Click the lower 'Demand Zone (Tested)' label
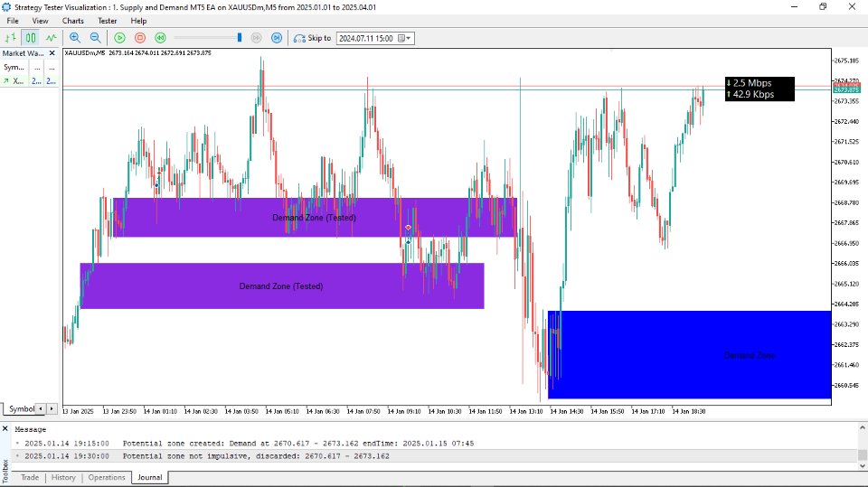The height and width of the screenshot is (487, 868). point(281,286)
